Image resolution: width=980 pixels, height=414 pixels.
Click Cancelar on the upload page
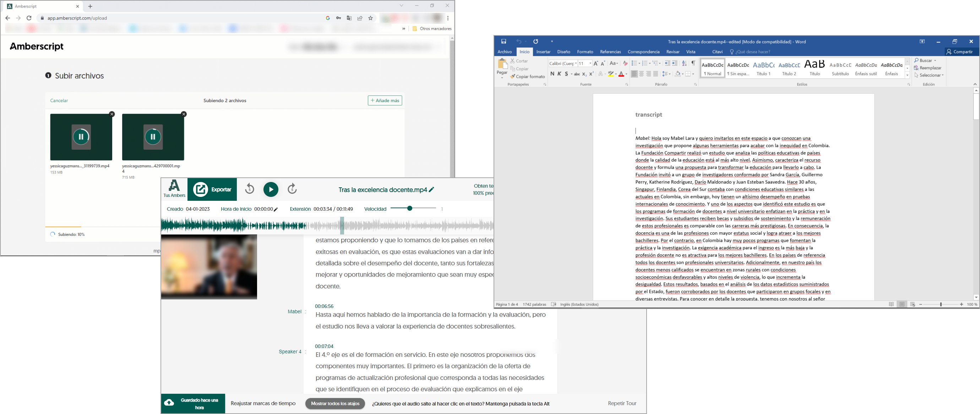click(59, 100)
